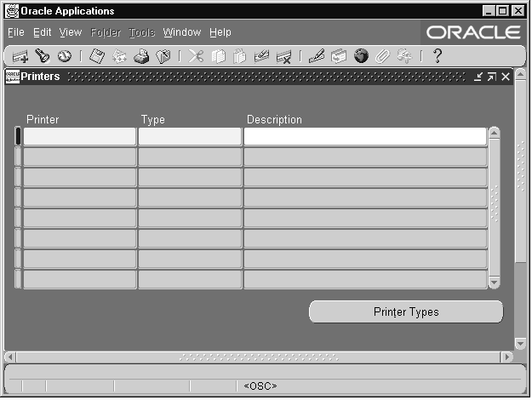Click the printers table scroll up arrow
Screen dimensions: 532x400
tap(495, 133)
